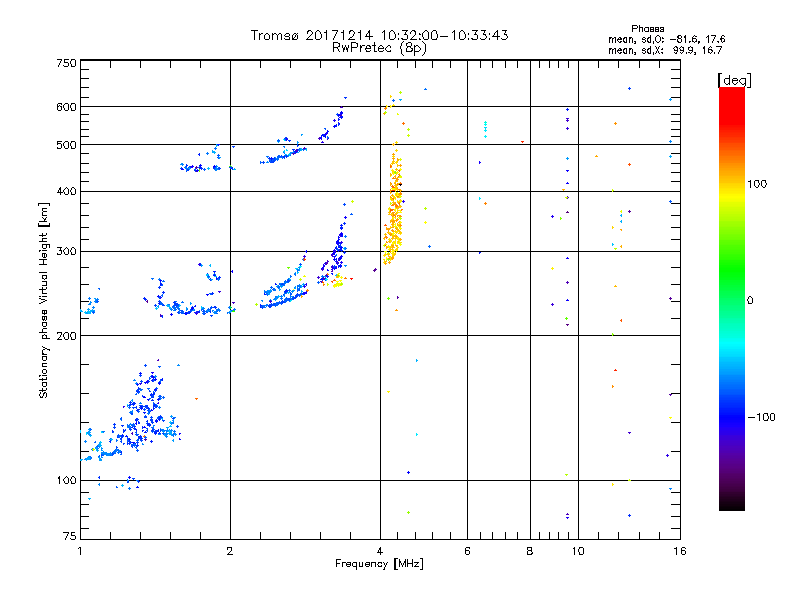Click the plot title 'Tromsø 20171214 10:32:00-10:33:43'
The height and width of the screenshot is (600, 800).
[379, 35]
